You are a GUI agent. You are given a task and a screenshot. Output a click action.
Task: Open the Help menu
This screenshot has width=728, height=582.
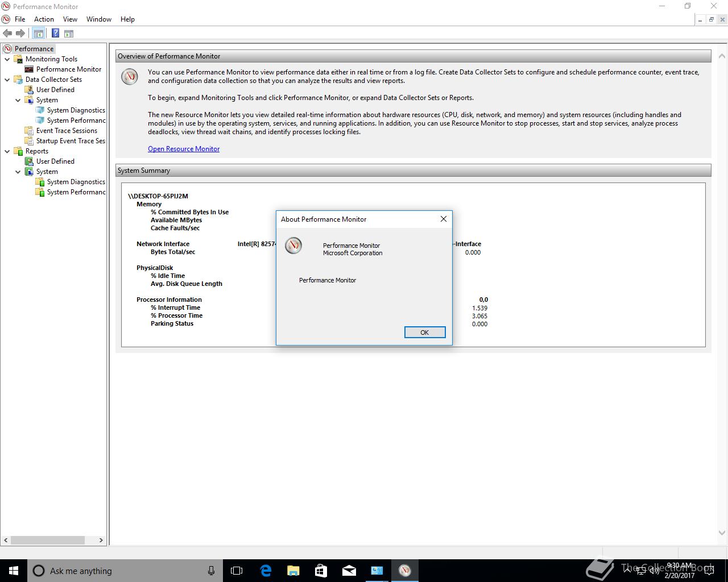point(127,19)
